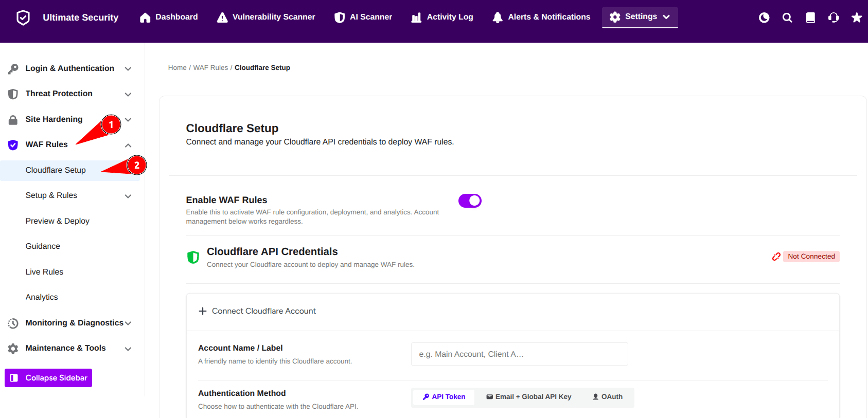Click the star icon in header
The height and width of the screenshot is (418, 868).
coord(857,17)
